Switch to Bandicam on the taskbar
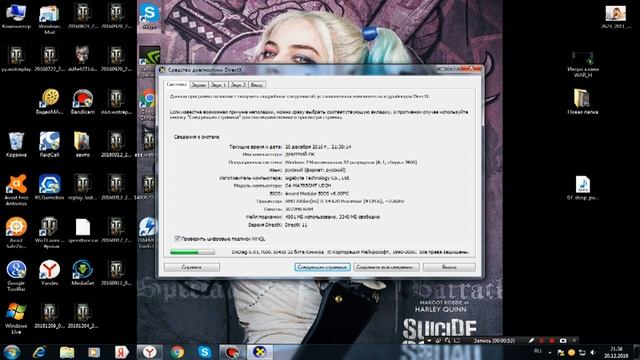The image size is (640, 360). (232, 352)
